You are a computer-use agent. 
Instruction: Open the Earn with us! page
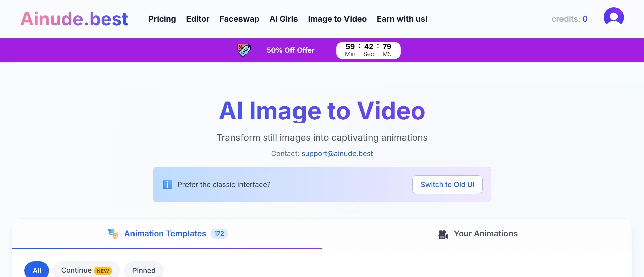click(x=402, y=19)
